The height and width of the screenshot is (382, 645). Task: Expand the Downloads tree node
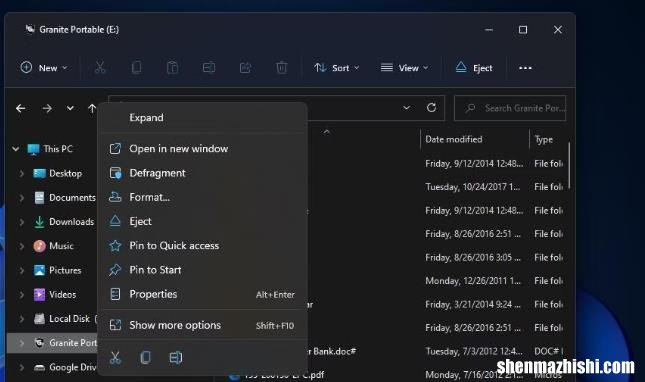21,222
